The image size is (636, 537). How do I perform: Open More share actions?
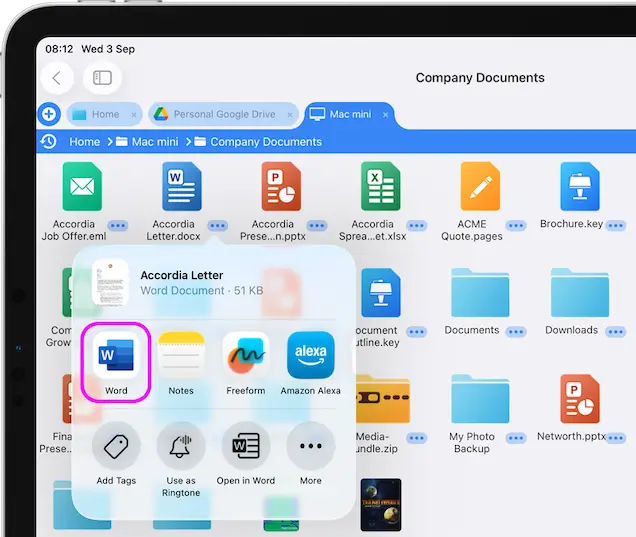pyautogui.click(x=311, y=447)
